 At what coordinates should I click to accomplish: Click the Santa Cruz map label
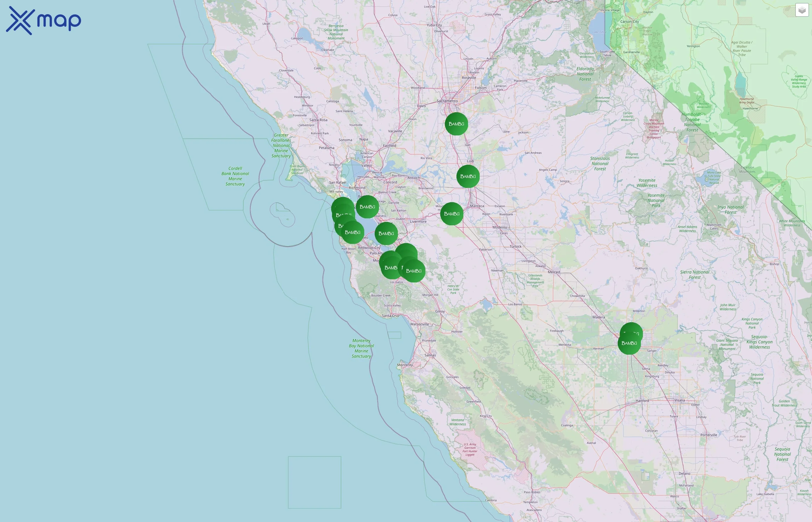(x=390, y=316)
